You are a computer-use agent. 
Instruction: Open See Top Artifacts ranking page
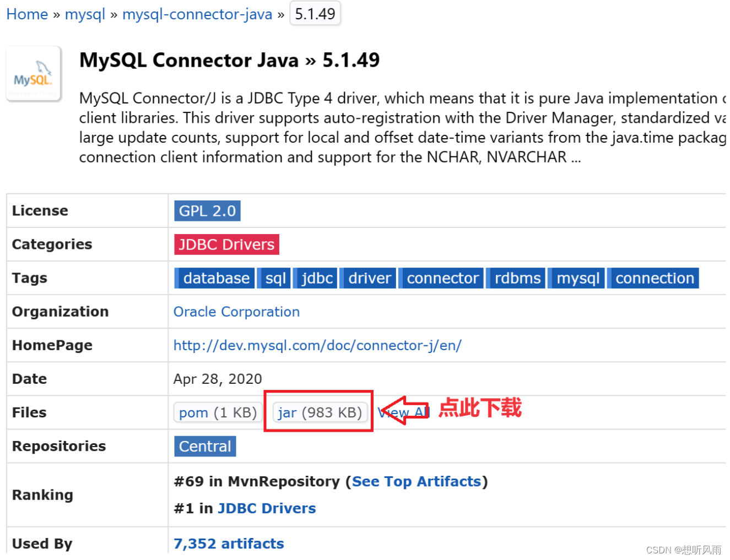(417, 481)
